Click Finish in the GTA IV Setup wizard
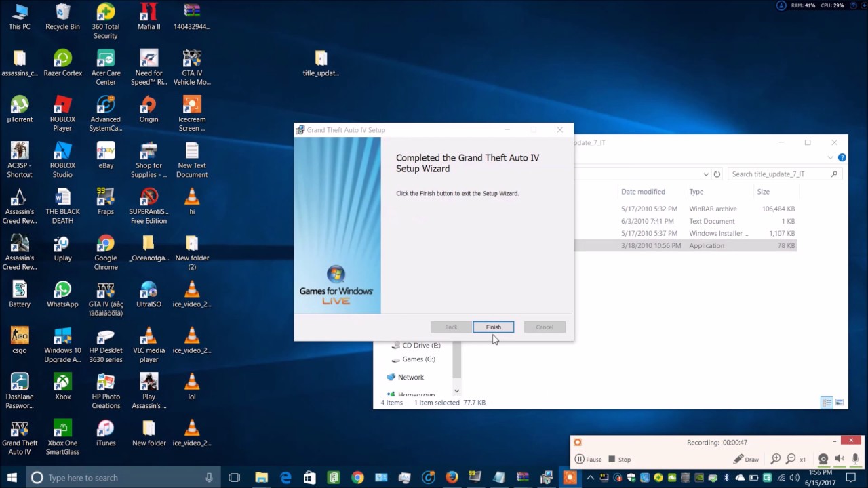The width and height of the screenshot is (868, 488). point(493,327)
